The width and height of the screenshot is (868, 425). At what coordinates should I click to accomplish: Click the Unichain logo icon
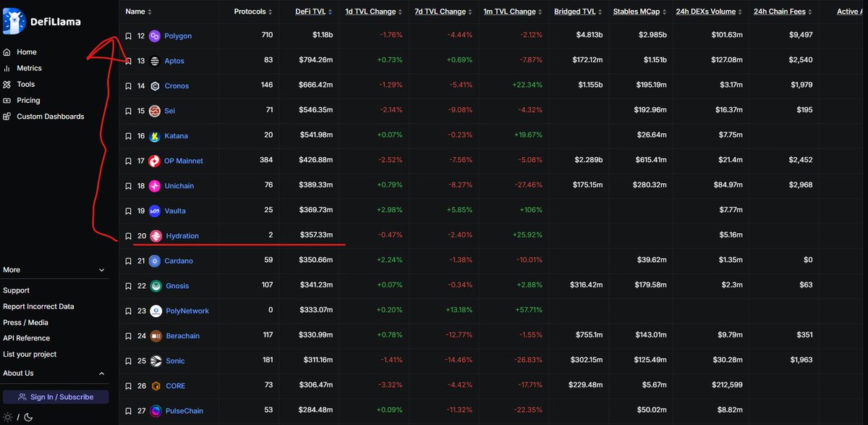pyautogui.click(x=154, y=186)
